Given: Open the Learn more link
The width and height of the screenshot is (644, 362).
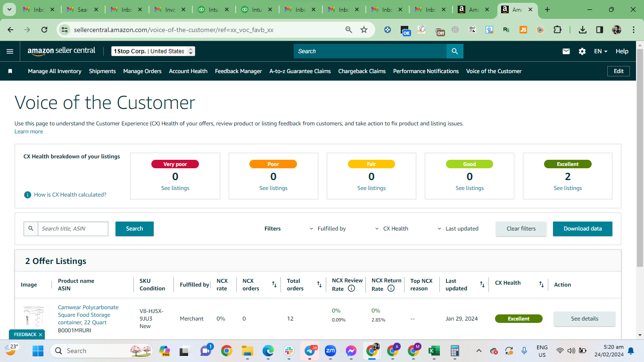Looking at the screenshot, I should click(29, 132).
